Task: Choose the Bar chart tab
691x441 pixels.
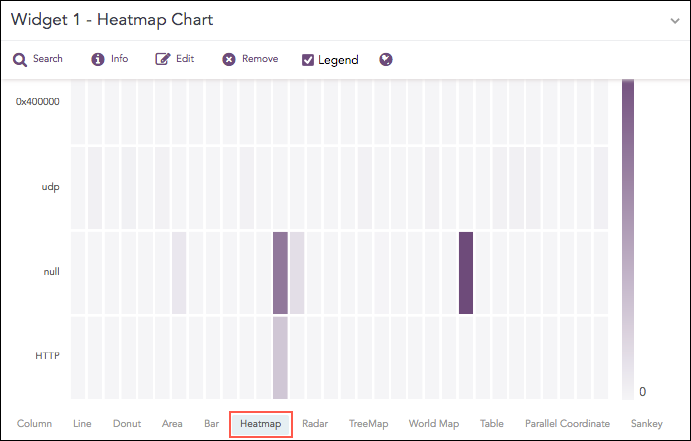Action: point(211,424)
